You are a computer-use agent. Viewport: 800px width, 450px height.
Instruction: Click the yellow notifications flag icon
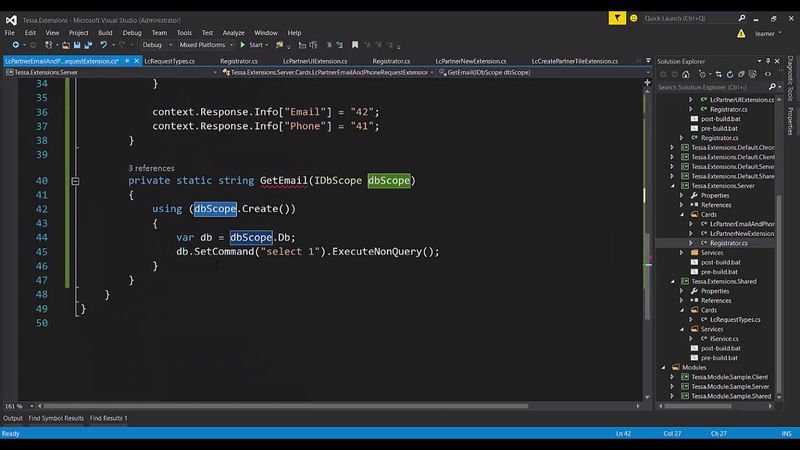(x=619, y=17)
